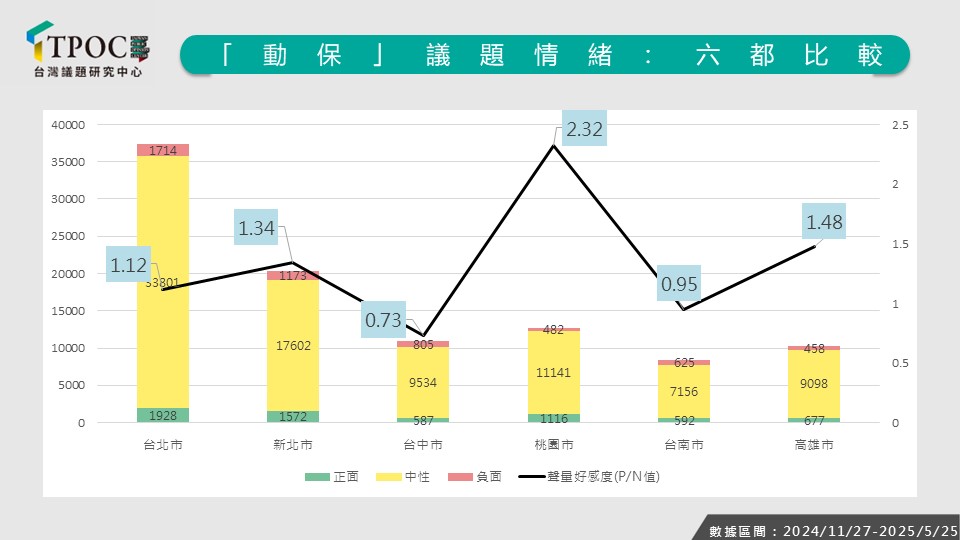Select the 2.32 data label callout
The width and height of the screenshot is (960, 540).
[x=584, y=129]
